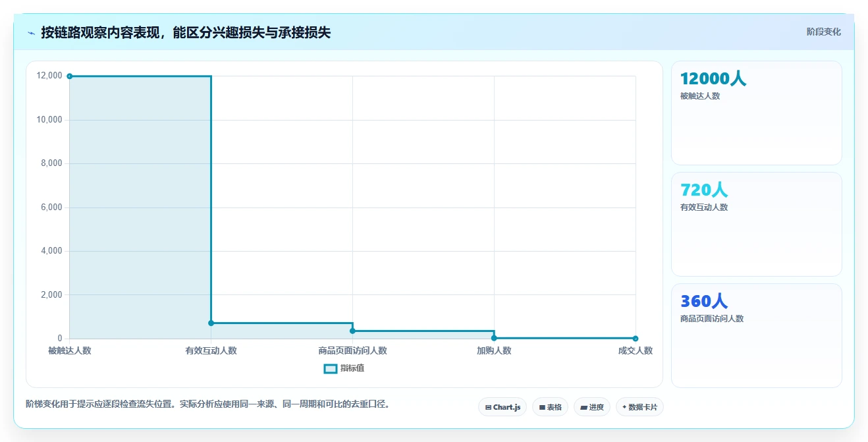This screenshot has height=442, width=868.
Task: Select the Chart.js tag
Action: coord(502,407)
